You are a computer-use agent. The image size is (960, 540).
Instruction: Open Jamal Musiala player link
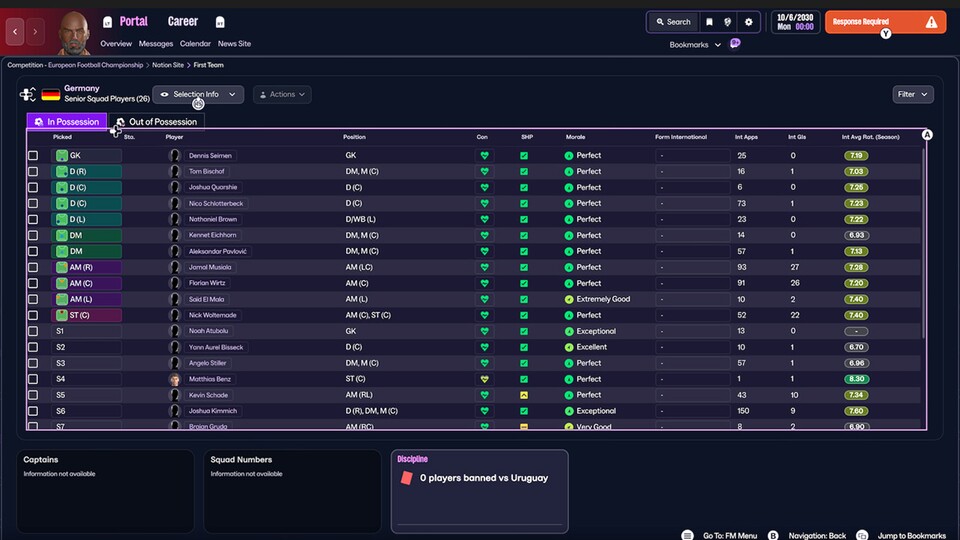tap(210, 268)
